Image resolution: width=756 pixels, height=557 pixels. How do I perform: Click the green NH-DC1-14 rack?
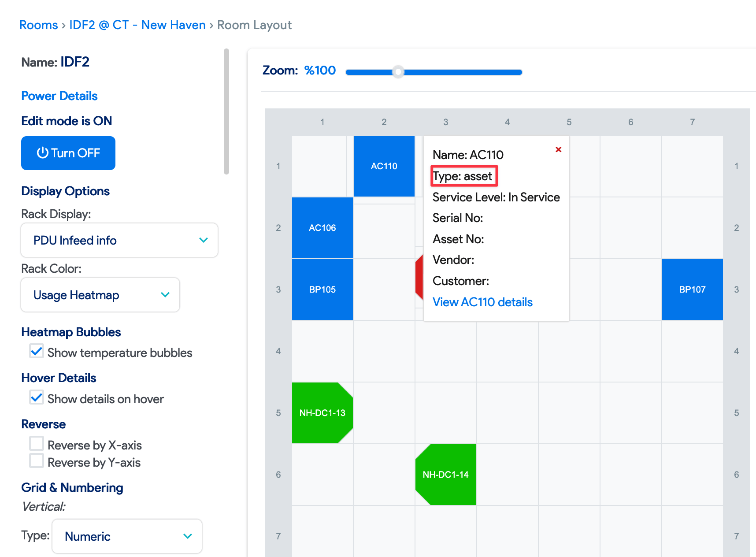(x=445, y=475)
